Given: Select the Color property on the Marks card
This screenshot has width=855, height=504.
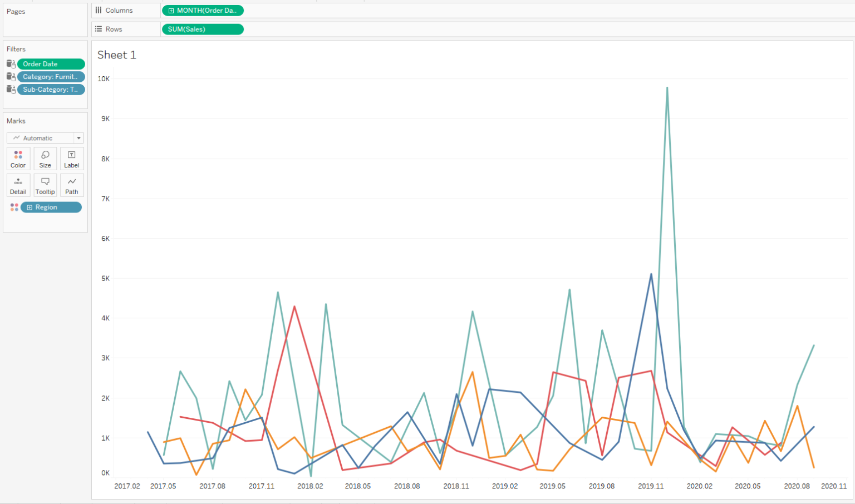Looking at the screenshot, I should (18, 159).
